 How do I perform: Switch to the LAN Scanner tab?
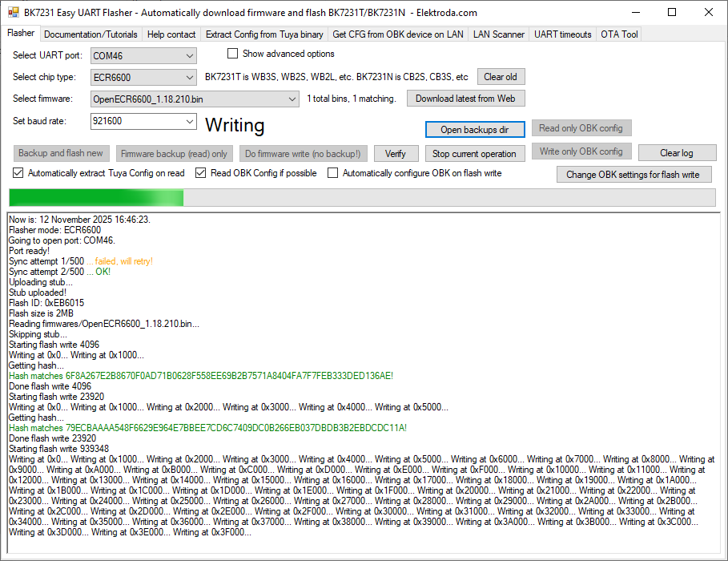click(499, 34)
